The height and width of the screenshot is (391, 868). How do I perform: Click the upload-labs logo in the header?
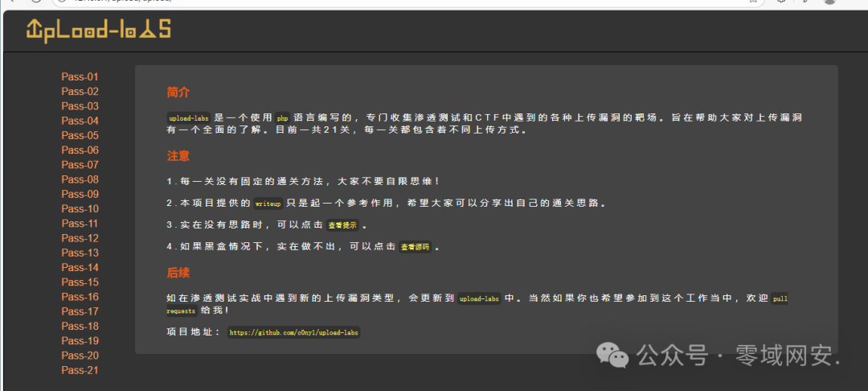(x=98, y=30)
